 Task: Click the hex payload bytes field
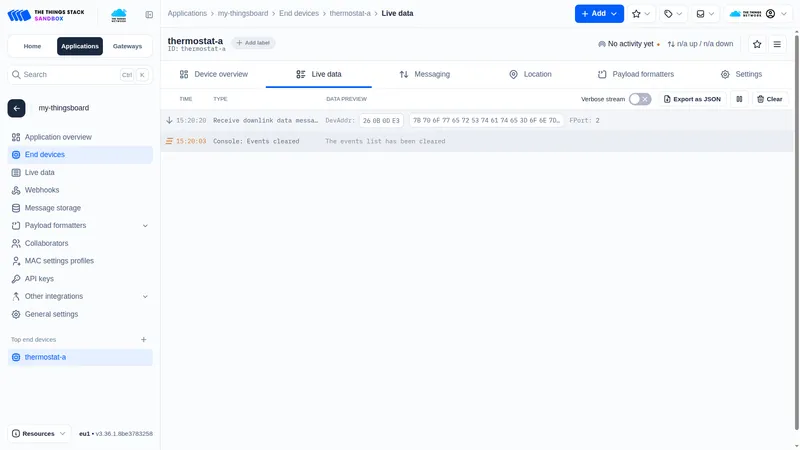[486, 120]
